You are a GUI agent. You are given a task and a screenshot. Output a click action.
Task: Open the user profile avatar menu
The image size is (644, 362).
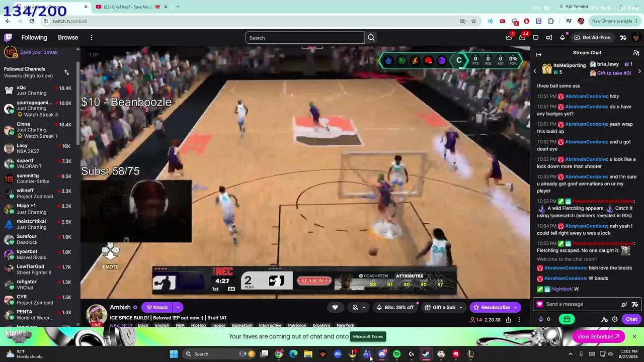pos(636,38)
